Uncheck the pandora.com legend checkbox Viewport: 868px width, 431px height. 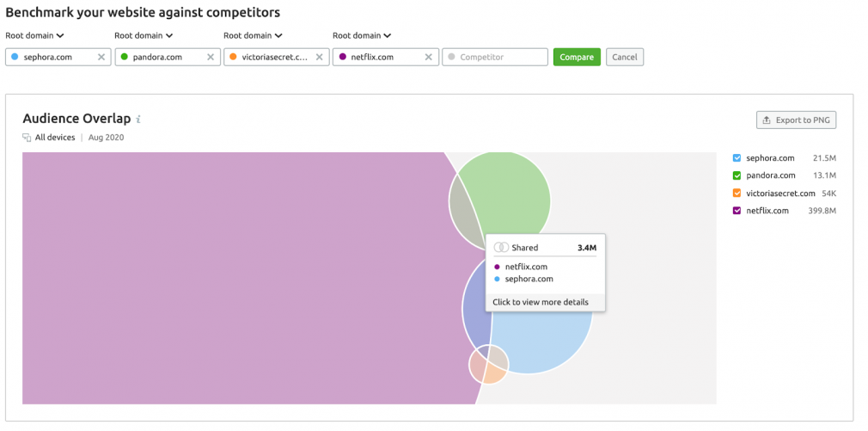[x=737, y=175]
